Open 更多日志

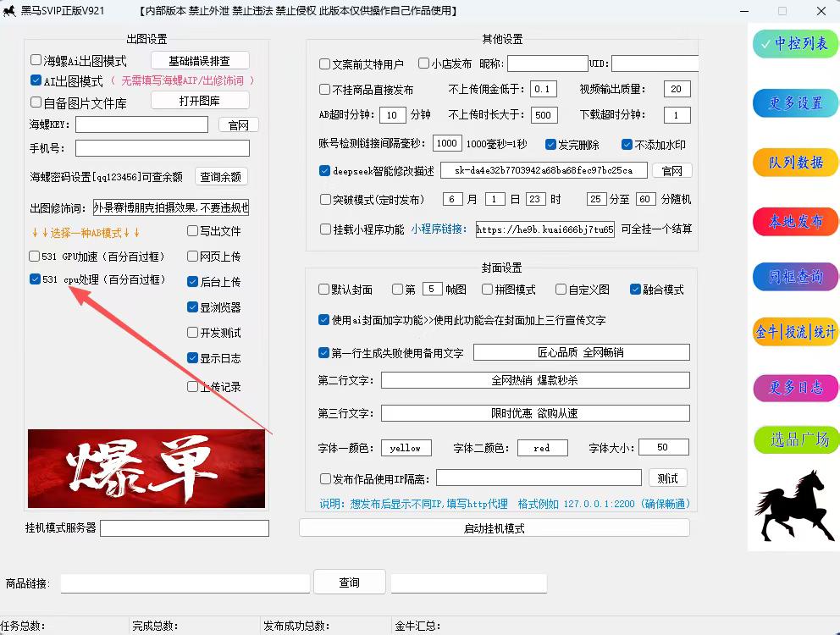[795, 388]
